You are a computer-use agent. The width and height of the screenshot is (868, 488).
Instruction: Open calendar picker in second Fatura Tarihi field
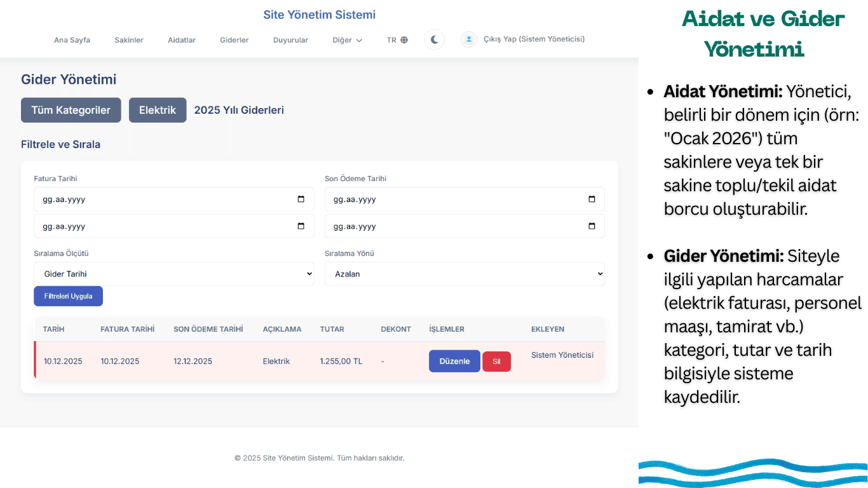click(301, 226)
